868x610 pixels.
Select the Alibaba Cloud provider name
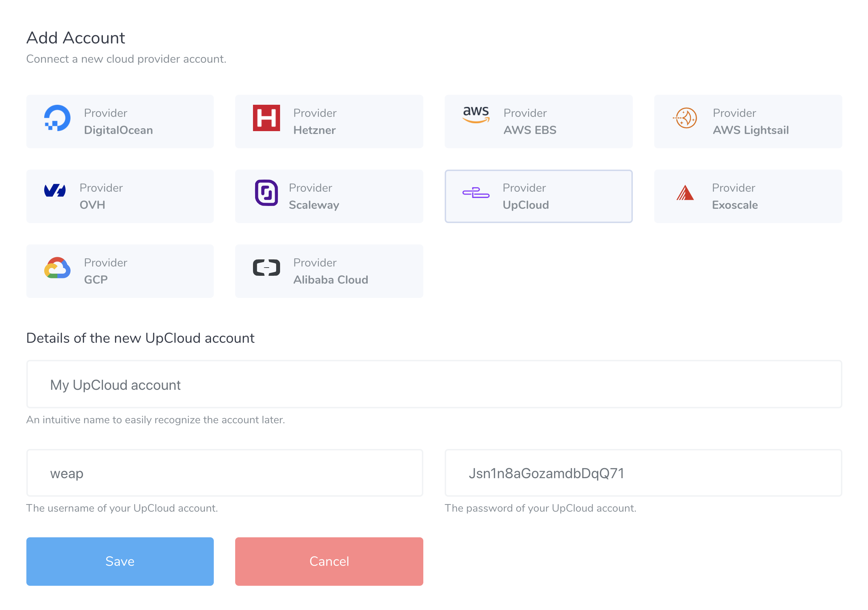click(x=331, y=280)
